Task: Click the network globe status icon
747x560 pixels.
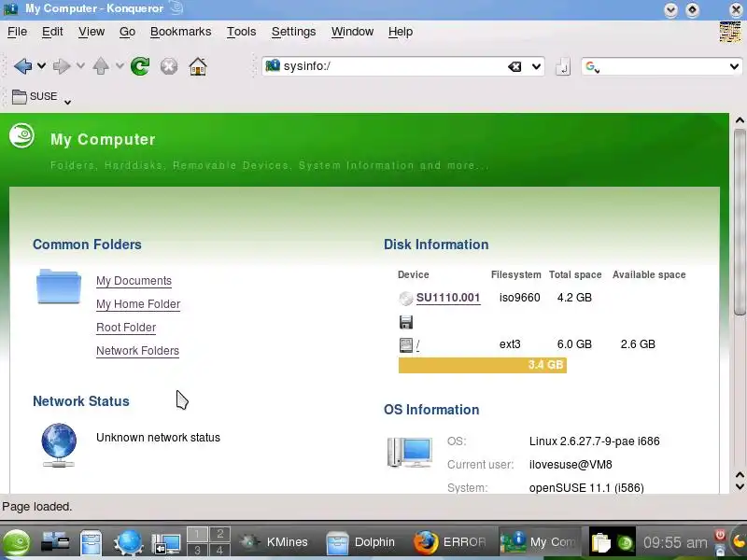Action: tap(59, 445)
